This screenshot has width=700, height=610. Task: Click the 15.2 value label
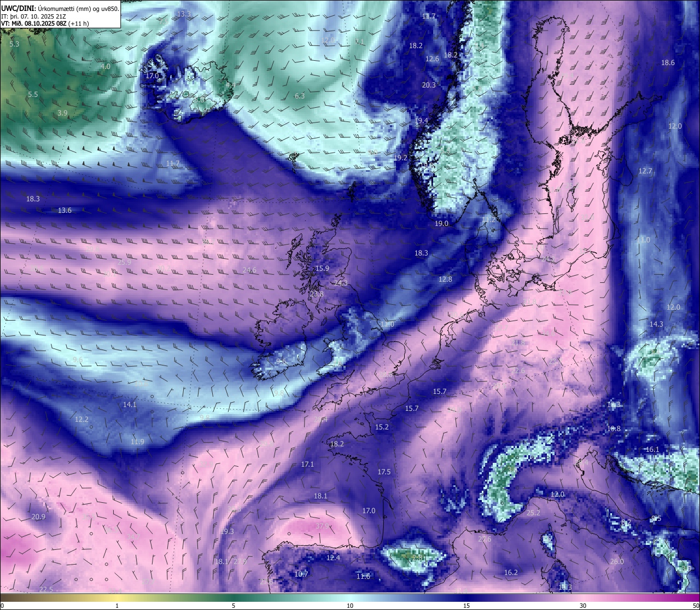coord(382,427)
